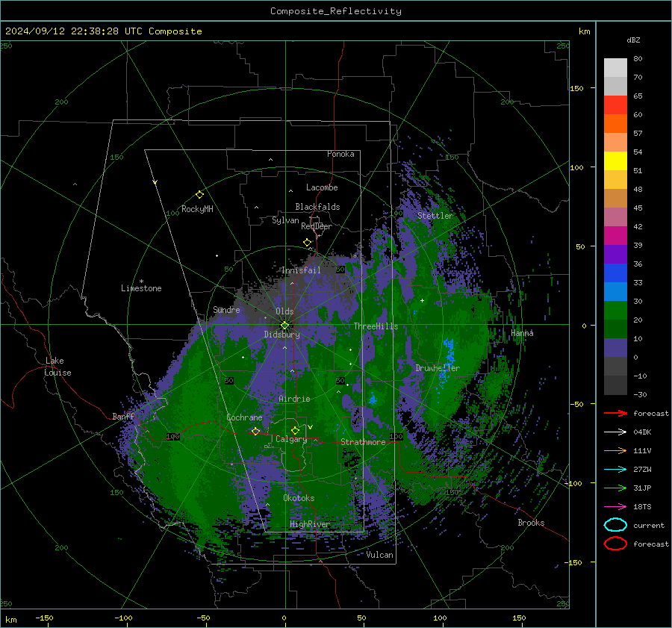Select the orange 111V arrow legend icon
672x628 pixels.
click(x=615, y=450)
